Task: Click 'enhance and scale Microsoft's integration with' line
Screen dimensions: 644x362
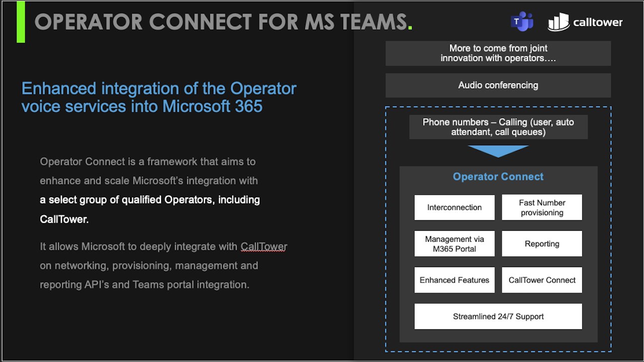Action: coord(149,180)
